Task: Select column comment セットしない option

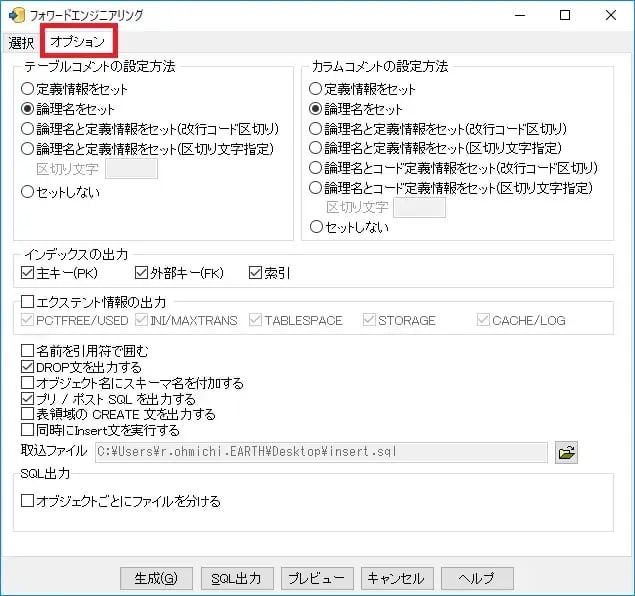Action: [x=317, y=227]
